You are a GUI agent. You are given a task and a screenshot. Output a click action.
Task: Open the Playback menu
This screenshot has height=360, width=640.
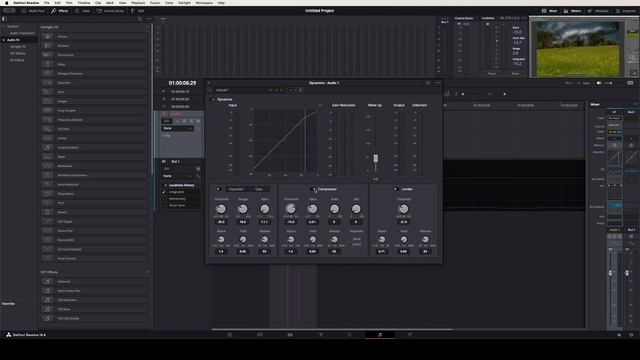pos(138,2)
